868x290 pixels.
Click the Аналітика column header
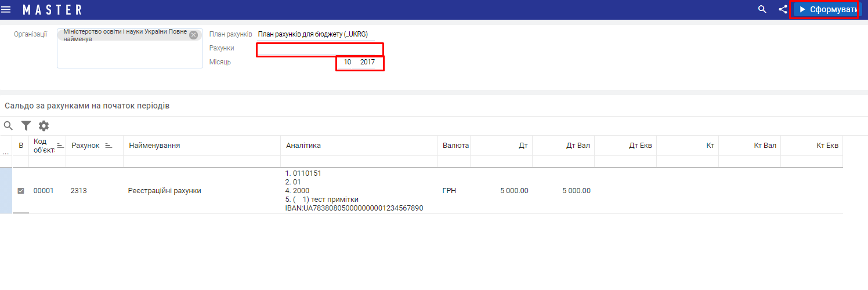tap(303, 146)
